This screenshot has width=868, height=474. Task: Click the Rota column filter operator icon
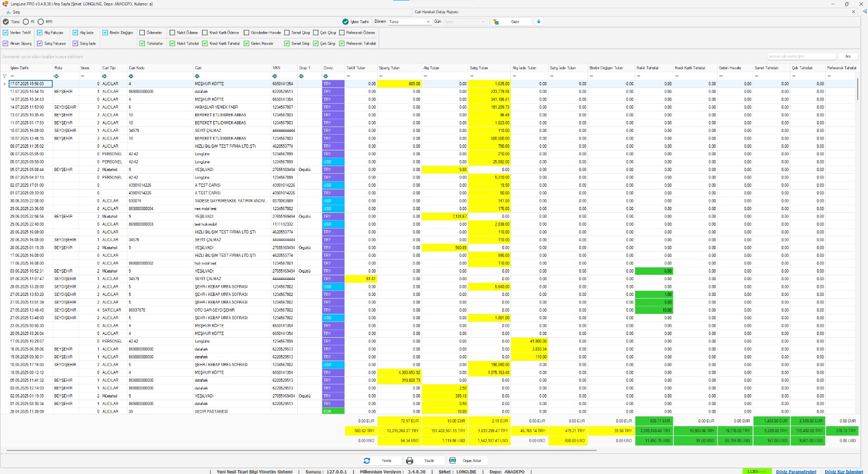56,76
